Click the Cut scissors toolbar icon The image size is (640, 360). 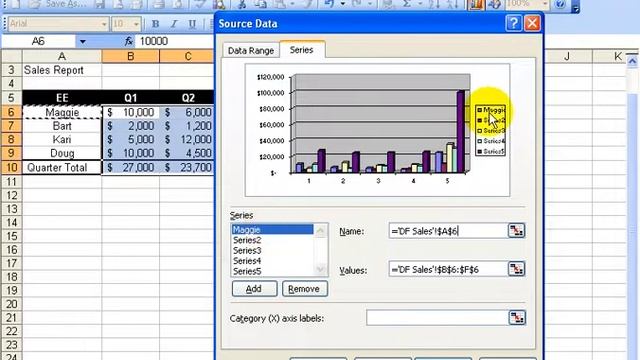tap(242, 4)
